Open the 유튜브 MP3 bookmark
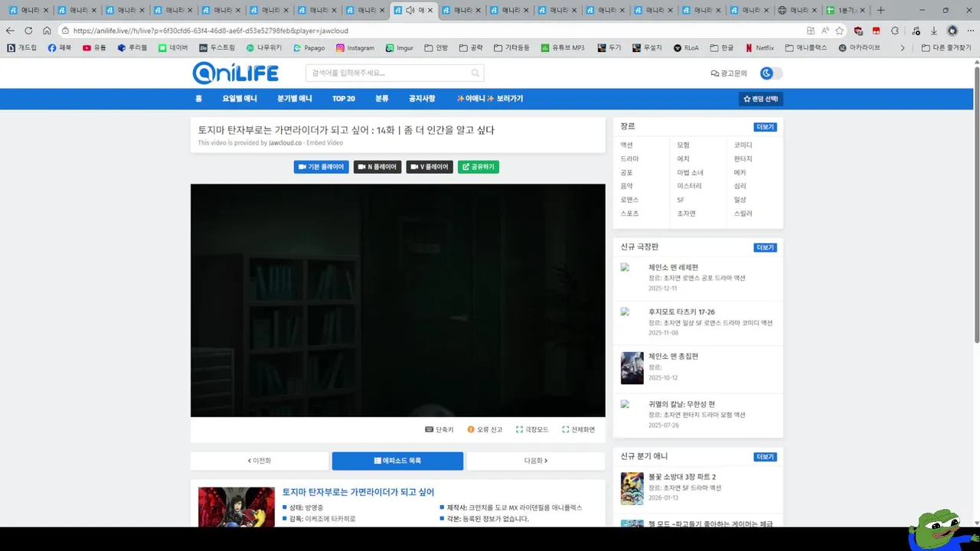 point(563,47)
